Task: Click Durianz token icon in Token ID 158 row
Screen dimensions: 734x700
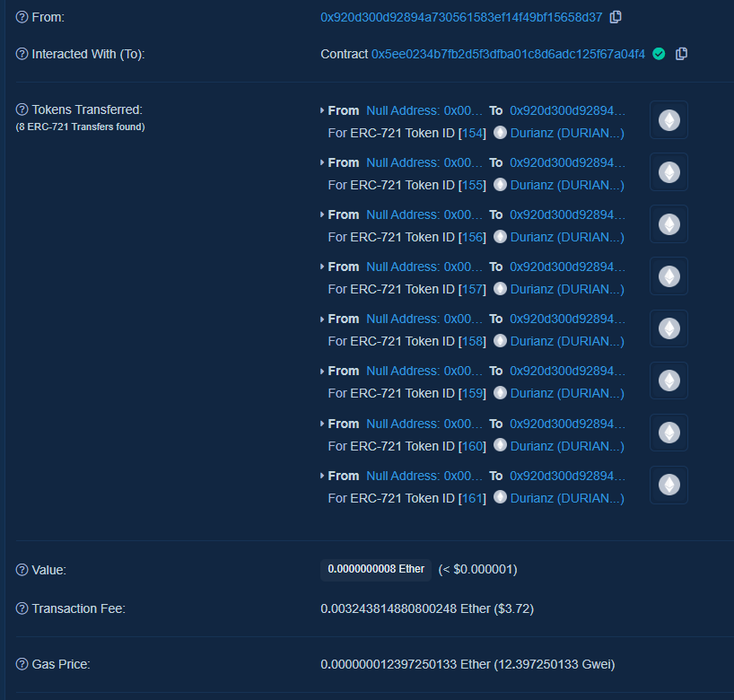Action: pyautogui.click(x=500, y=340)
